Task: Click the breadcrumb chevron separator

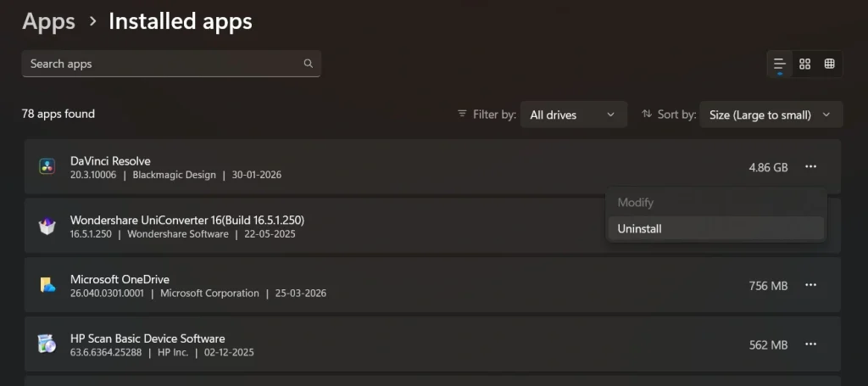Action: pos(92,21)
